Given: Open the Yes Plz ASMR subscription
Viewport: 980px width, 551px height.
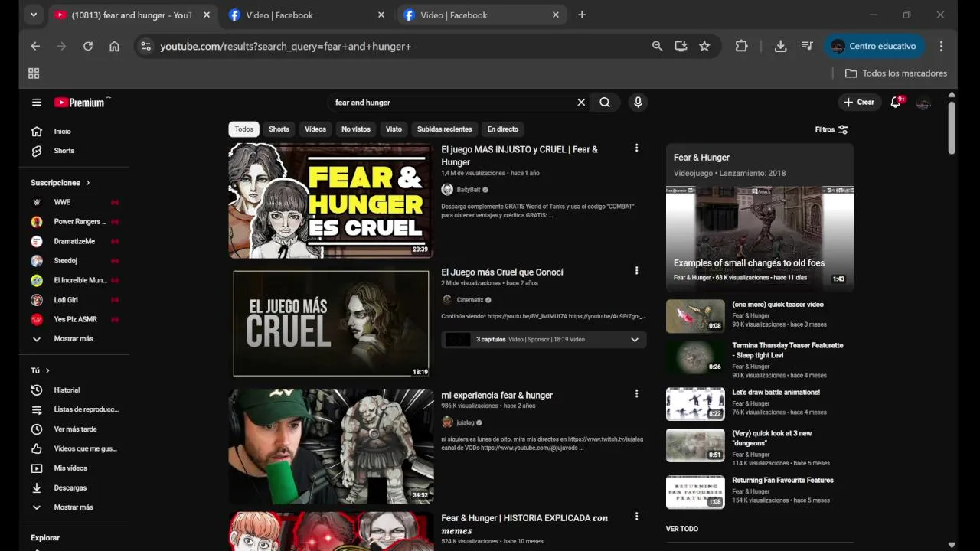Looking at the screenshot, I should (73, 319).
